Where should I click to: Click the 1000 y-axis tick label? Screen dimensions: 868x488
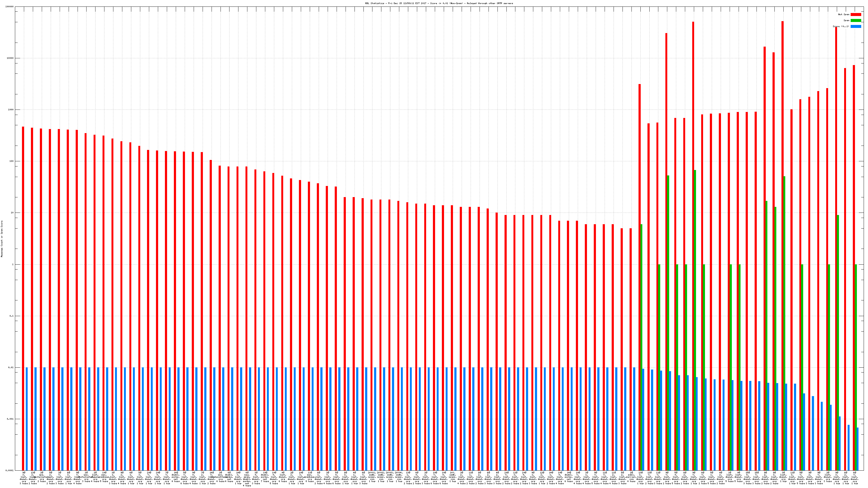click(x=11, y=110)
